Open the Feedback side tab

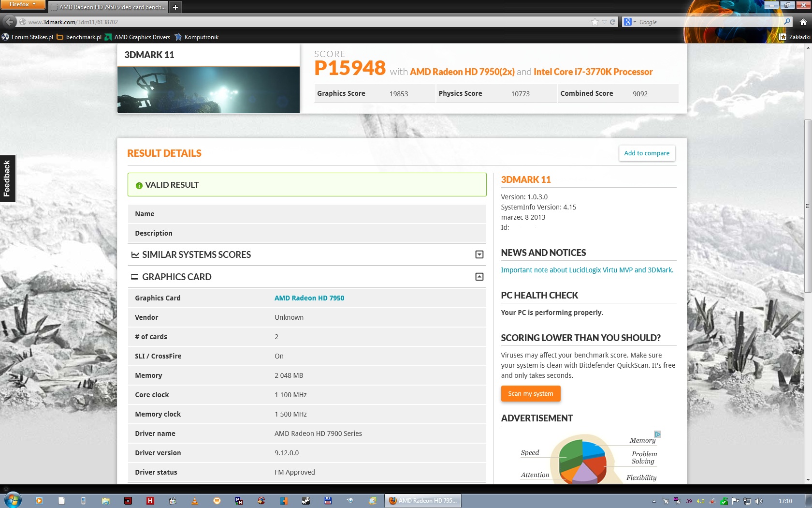(7, 179)
